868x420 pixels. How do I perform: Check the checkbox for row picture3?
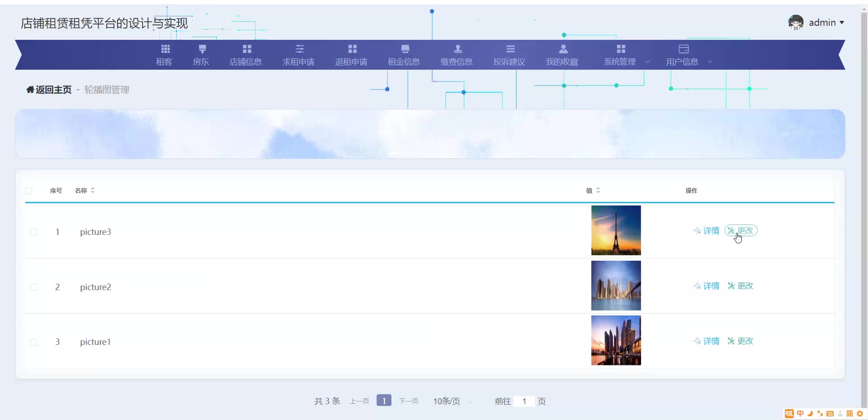click(33, 232)
